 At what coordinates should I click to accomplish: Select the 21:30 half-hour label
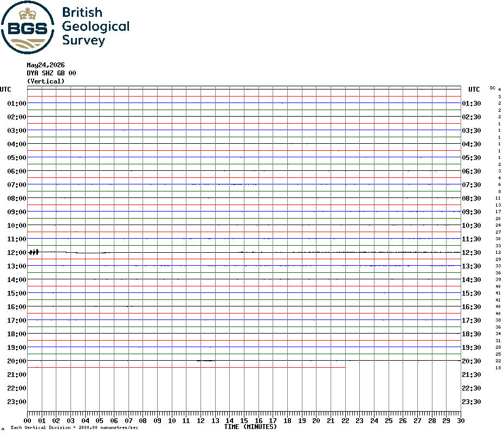coord(471,374)
